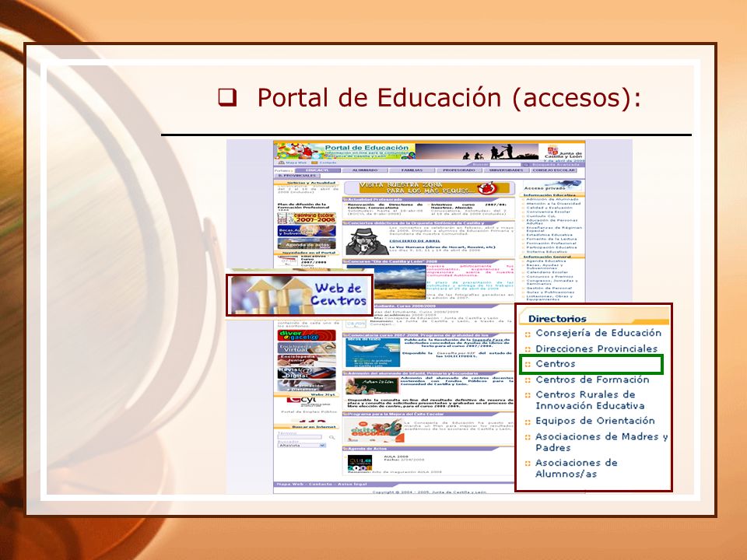The width and height of the screenshot is (747, 560).
Task: Click the Agenda de actos banner
Action: [x=307, y=243]
